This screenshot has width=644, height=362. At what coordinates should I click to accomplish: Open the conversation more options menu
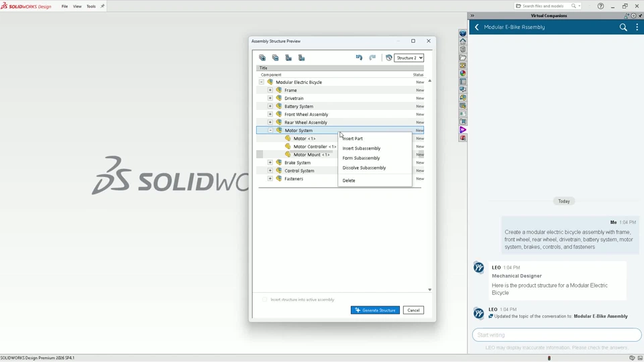tap(637, 27)
